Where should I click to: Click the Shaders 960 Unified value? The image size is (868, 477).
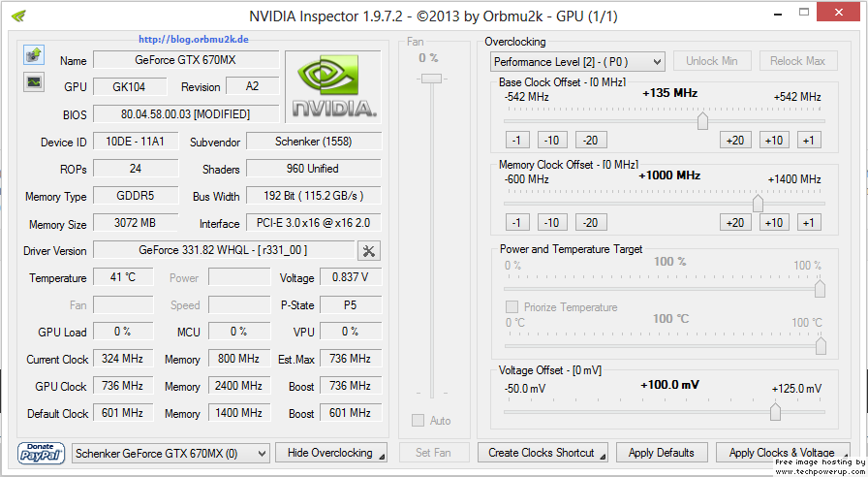coord(314,169)
